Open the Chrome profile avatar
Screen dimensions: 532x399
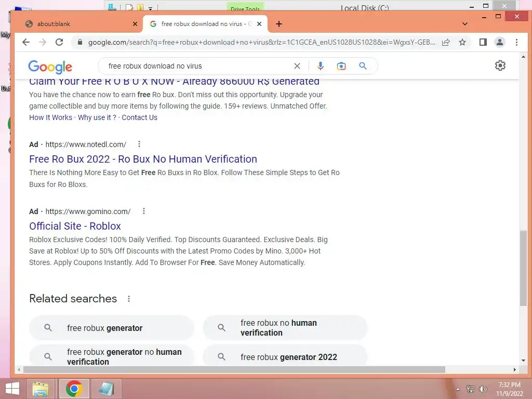pyautogui.click(x=500, y=42)
